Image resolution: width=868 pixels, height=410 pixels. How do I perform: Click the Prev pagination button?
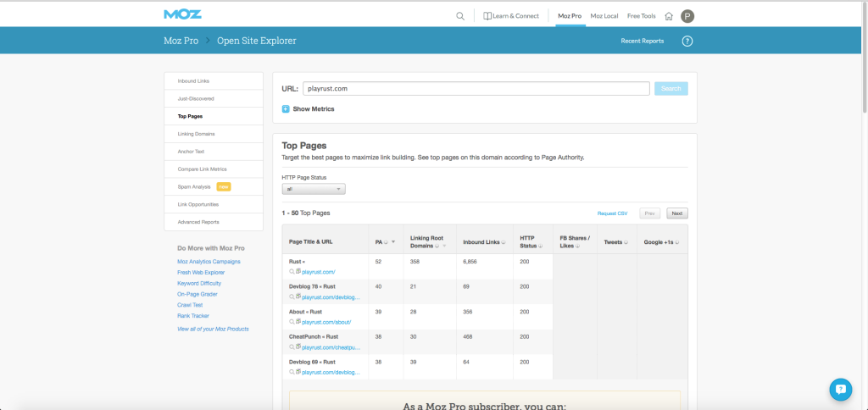pyautogui.click(x=650, y=213)
